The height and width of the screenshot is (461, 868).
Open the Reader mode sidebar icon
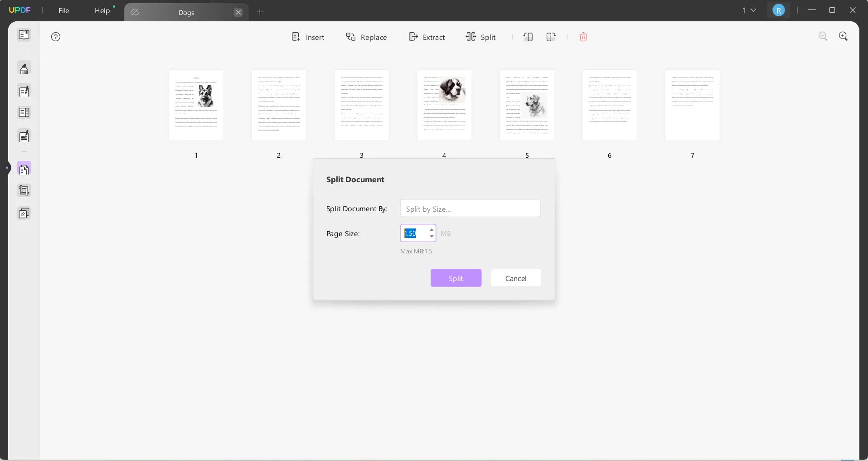pyautogui.click(x=24, y=35)
